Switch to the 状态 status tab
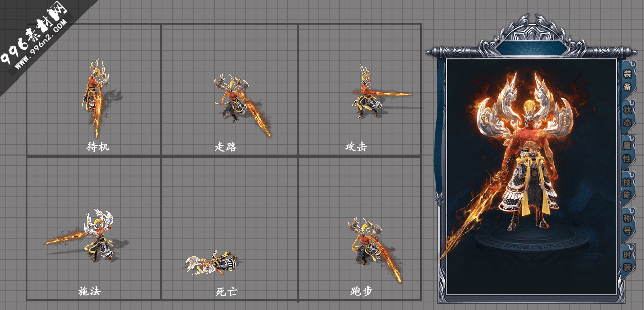The height and width of the screenshot is (310, 644). 627,115
